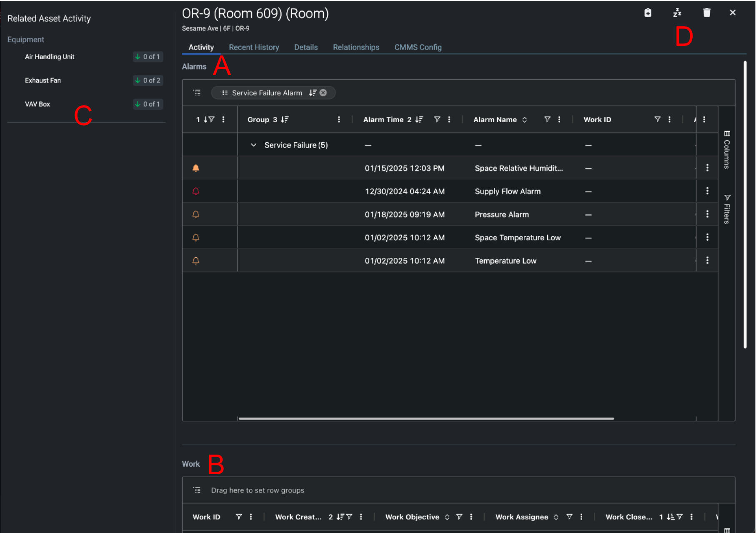Click the hierarchy tree icon in header
The height and width of the screenshot is (533, 756).
click(677, 13)
